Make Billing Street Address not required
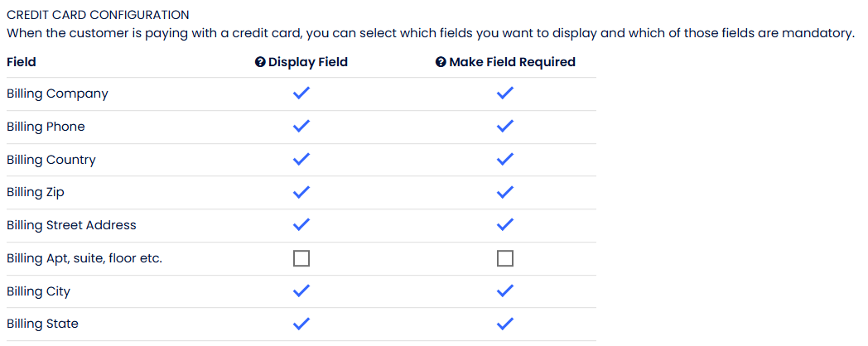This screenshot has width=868, height=346. pos(505,225)
